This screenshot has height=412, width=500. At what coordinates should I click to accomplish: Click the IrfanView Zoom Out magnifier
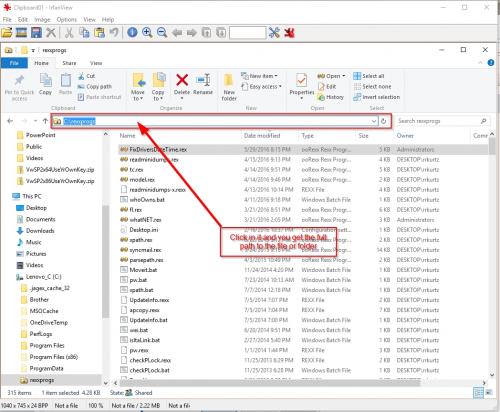pyautogui.click(x=162, y=32)
